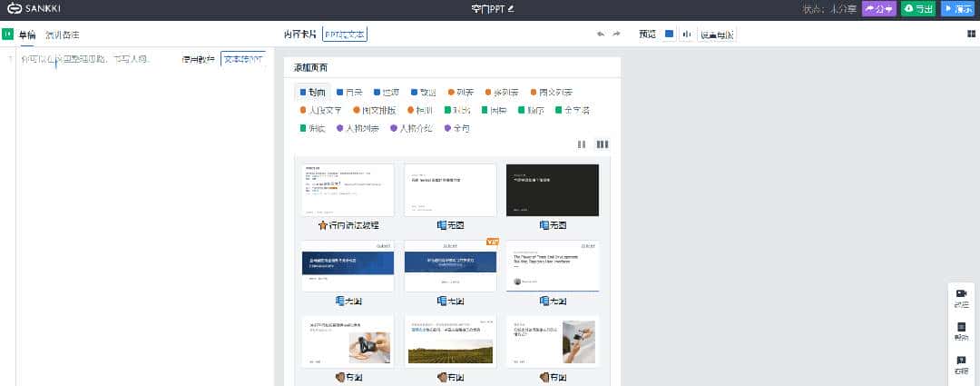Select the large paragraph text tag
The image size is (980, 386).
pyautogui.click(x=320, y=110)
